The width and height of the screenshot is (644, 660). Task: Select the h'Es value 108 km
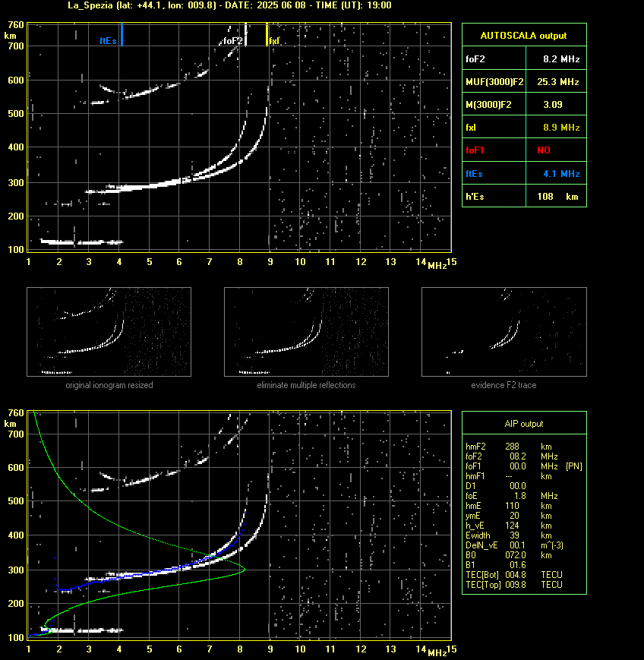click(557, 196)
